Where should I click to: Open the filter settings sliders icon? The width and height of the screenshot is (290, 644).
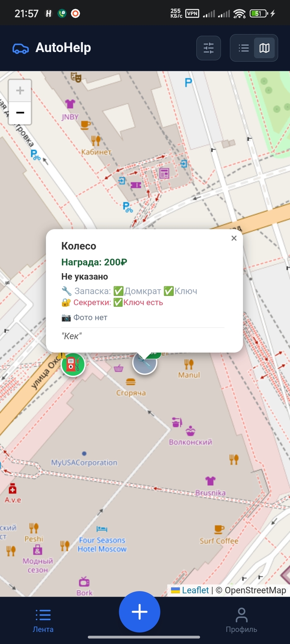tap(208, 48)
